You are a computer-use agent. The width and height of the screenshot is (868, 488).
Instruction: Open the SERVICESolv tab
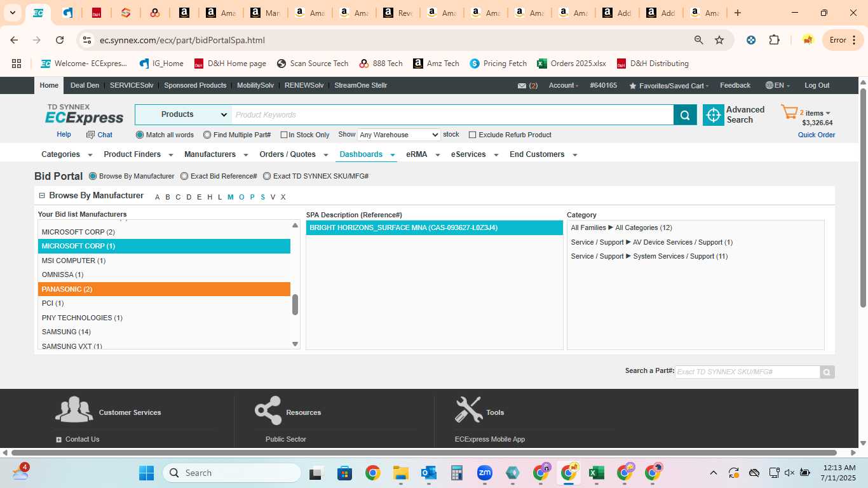coord(132,86)
